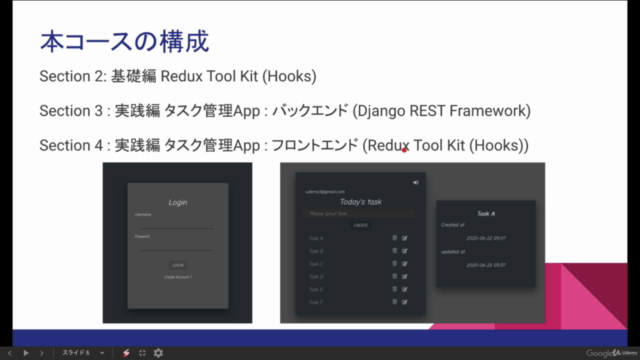Click the 'updated at' label
The height and width of the screenshot is (360, 640).
[x=453, y=252]
